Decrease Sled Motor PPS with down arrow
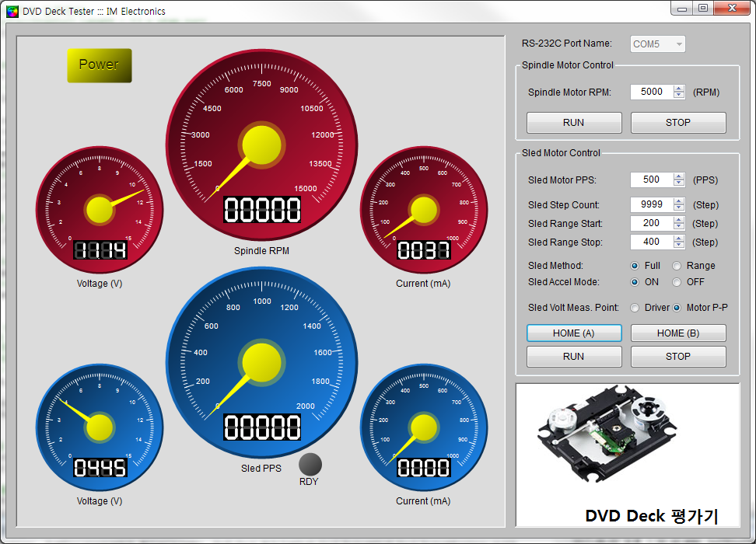 click(x=679, y=183)
